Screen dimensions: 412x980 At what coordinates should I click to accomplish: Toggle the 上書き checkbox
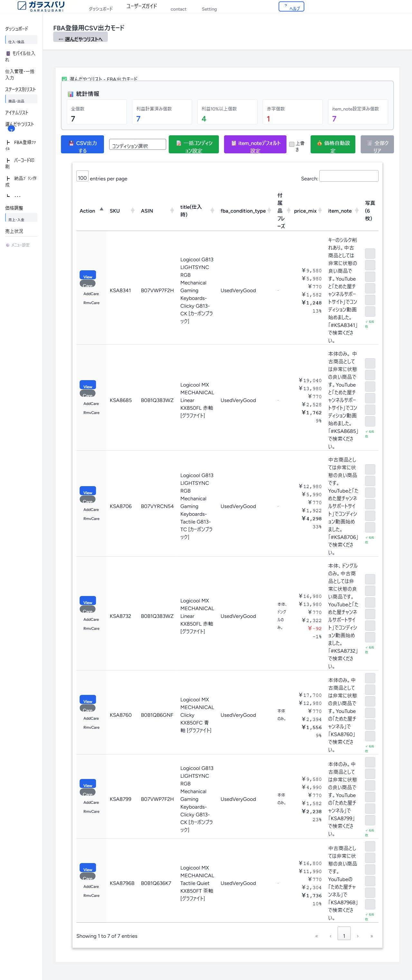292,144
